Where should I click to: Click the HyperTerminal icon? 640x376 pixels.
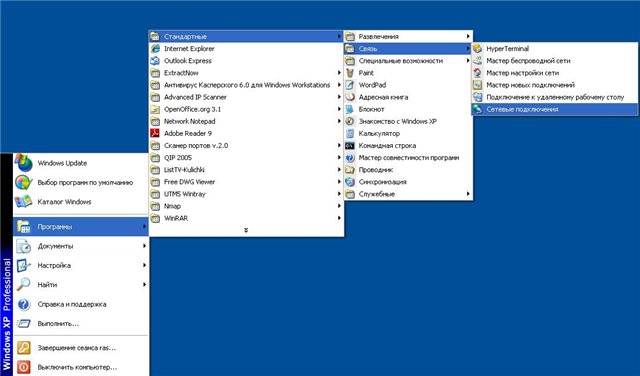click(478, 49)
